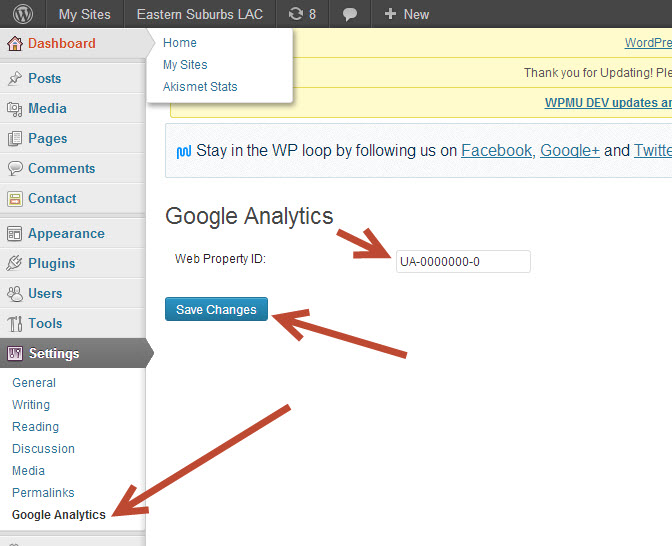The image size is (672, 546).
Task: Click the Save Changes button
Action: pos(216,309)
